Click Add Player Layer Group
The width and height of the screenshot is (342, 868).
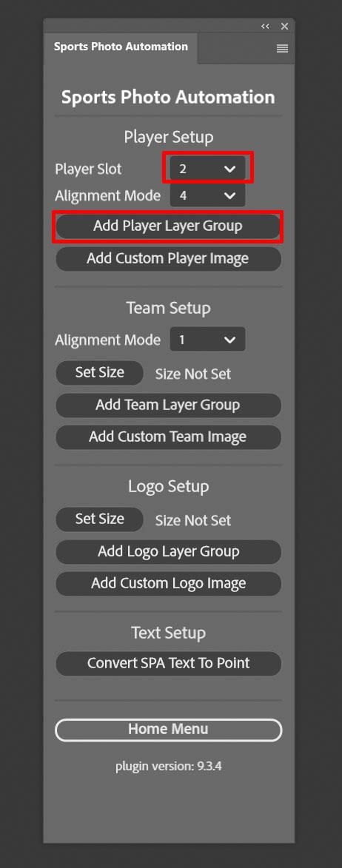click(168, 226)
